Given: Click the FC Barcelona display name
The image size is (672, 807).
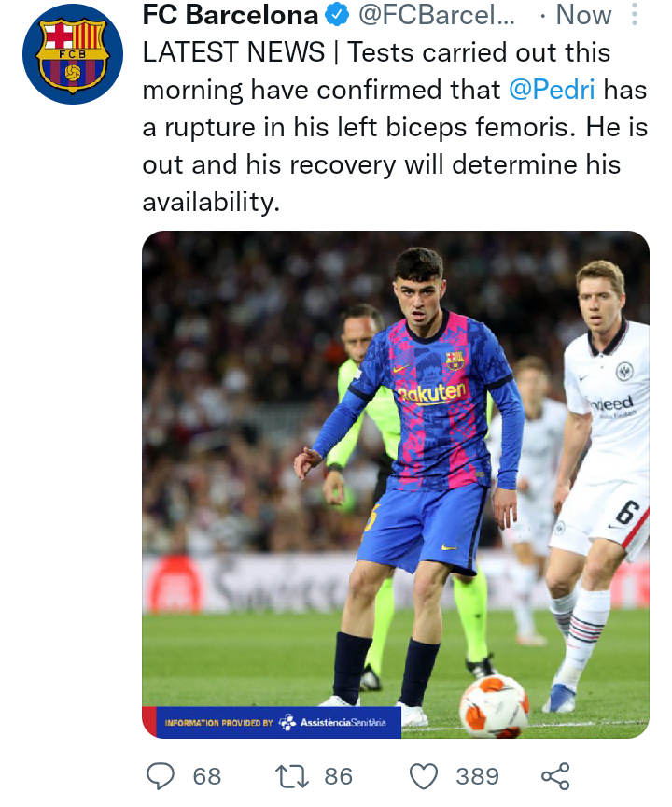Looking at the screenshot, I should (231, 15).
